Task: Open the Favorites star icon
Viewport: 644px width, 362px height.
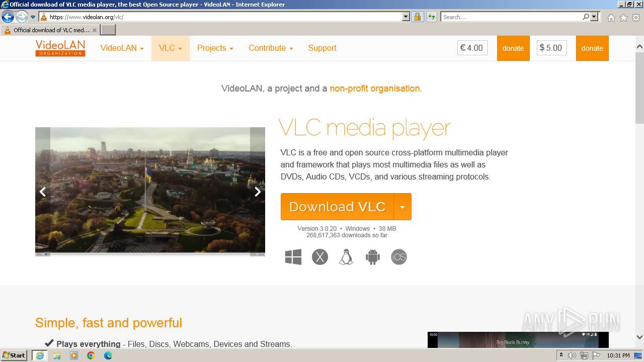Action: coord(623,18)
